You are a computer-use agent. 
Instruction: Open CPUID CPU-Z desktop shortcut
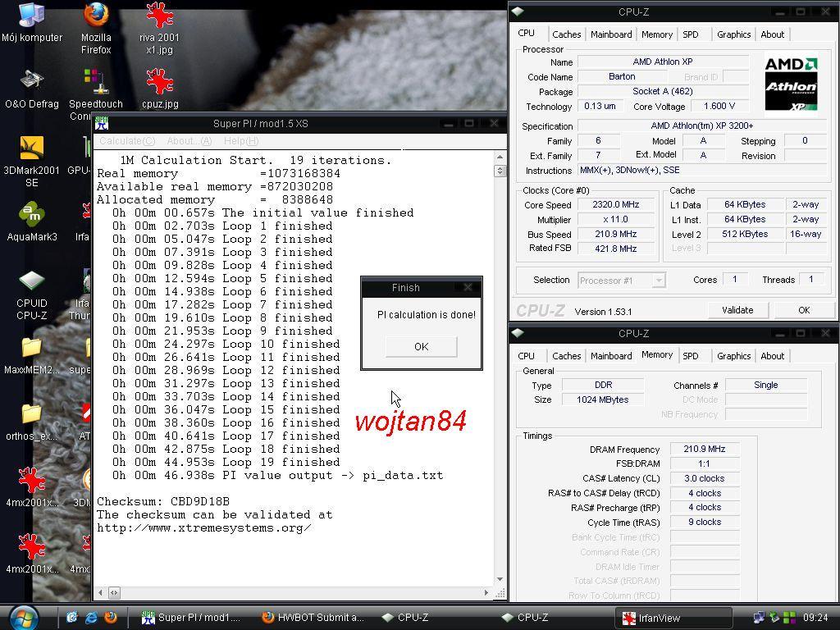pyautogui.click(x=32, y=295)
